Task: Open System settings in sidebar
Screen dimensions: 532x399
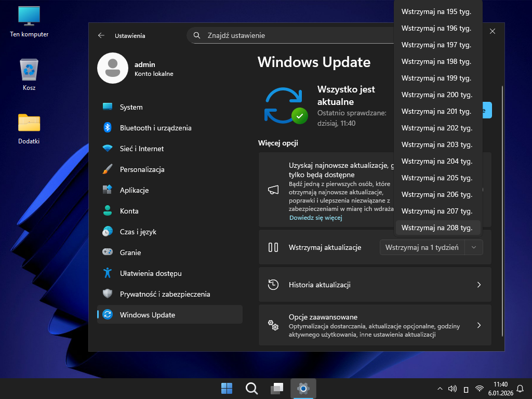Action: (131, 107)
